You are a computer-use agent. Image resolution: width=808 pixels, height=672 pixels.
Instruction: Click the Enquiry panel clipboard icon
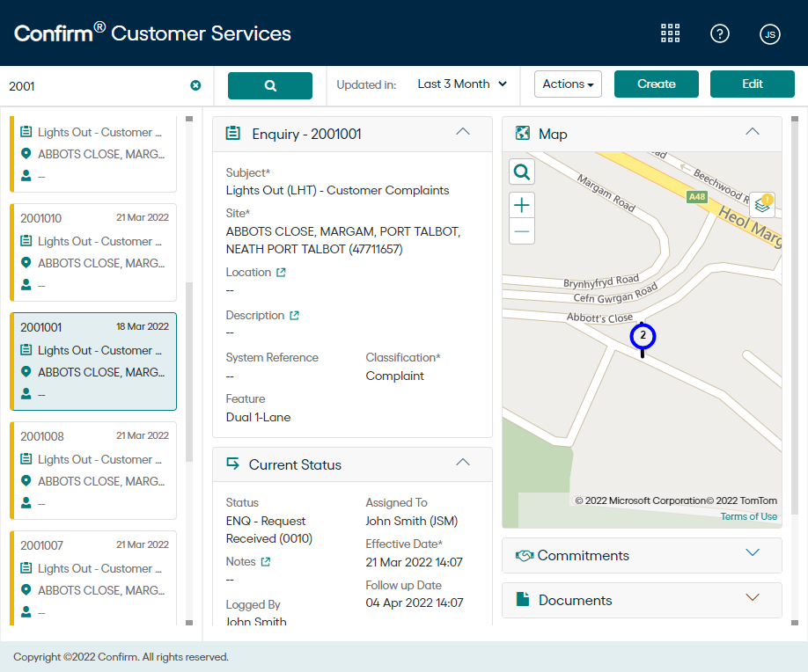click(x=233, y=134)
